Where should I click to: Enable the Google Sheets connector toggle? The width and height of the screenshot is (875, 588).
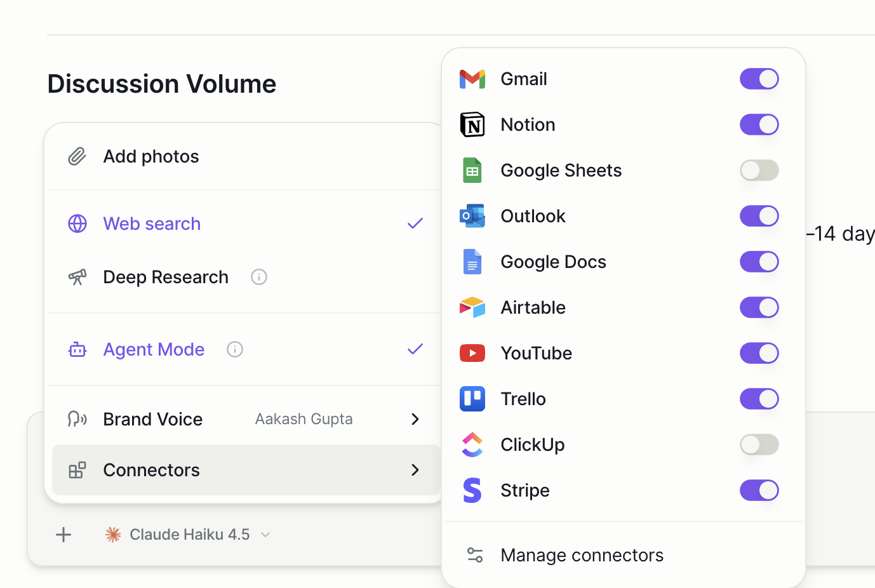click(x=759, y=171)
